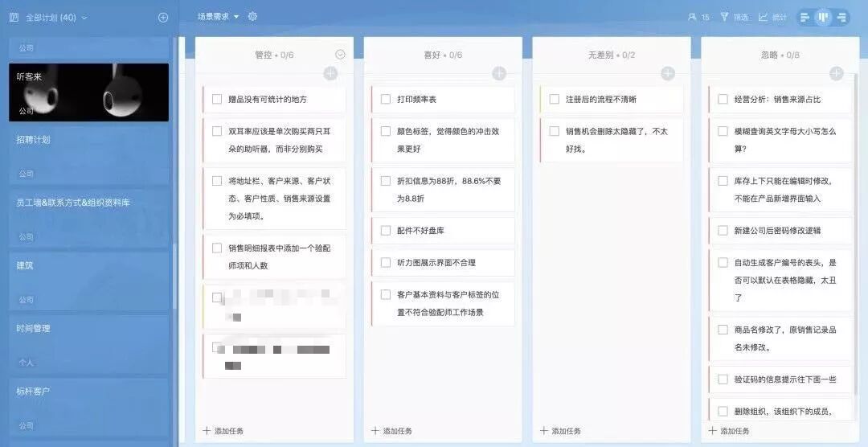Open the 统计 statistics chart

[x=772, y=17]
